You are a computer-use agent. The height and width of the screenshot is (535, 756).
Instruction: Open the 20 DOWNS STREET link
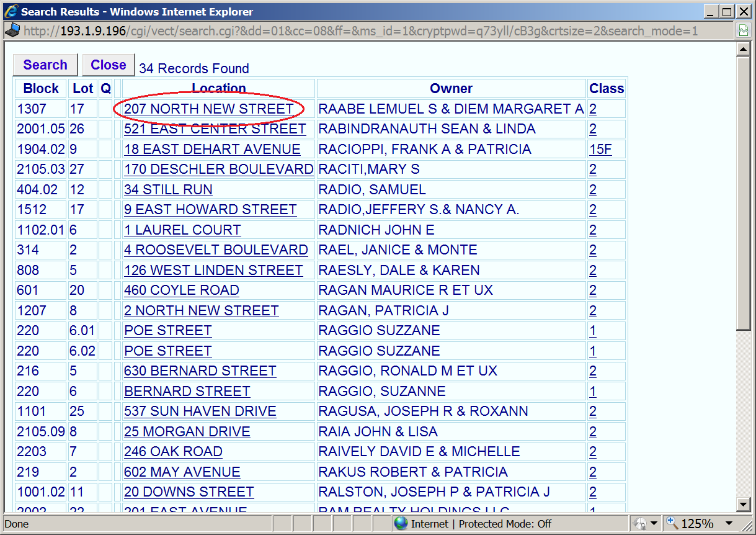click(x=189, y=492)
